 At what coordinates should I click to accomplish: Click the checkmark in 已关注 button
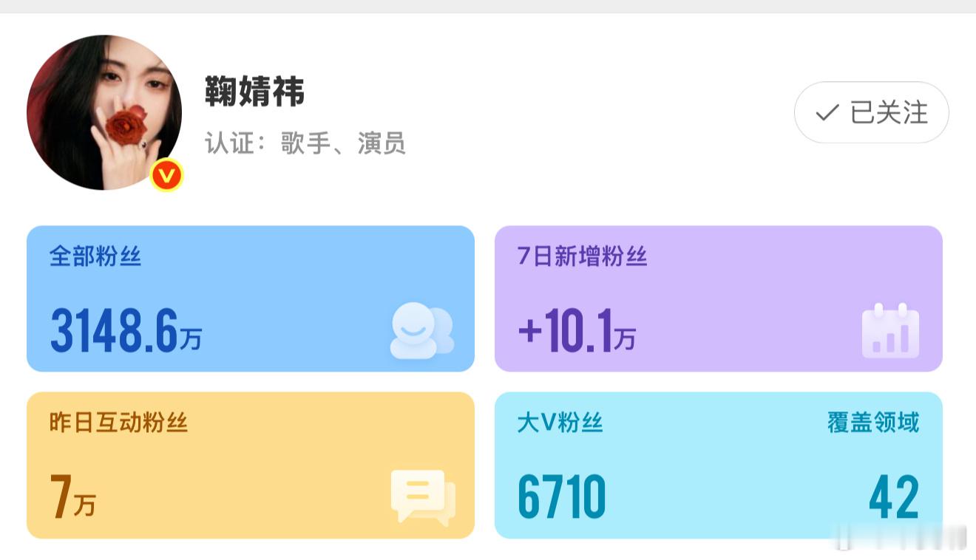click(x=827, y=113)
